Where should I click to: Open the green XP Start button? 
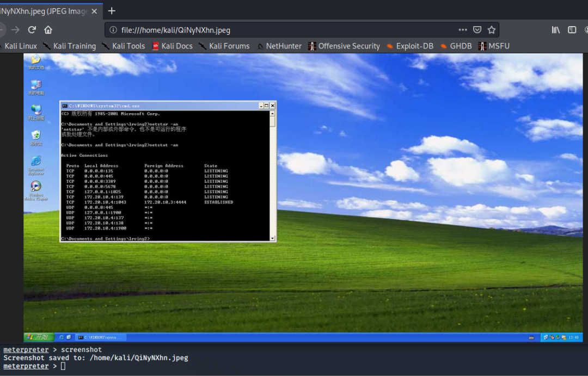point(39,337)
